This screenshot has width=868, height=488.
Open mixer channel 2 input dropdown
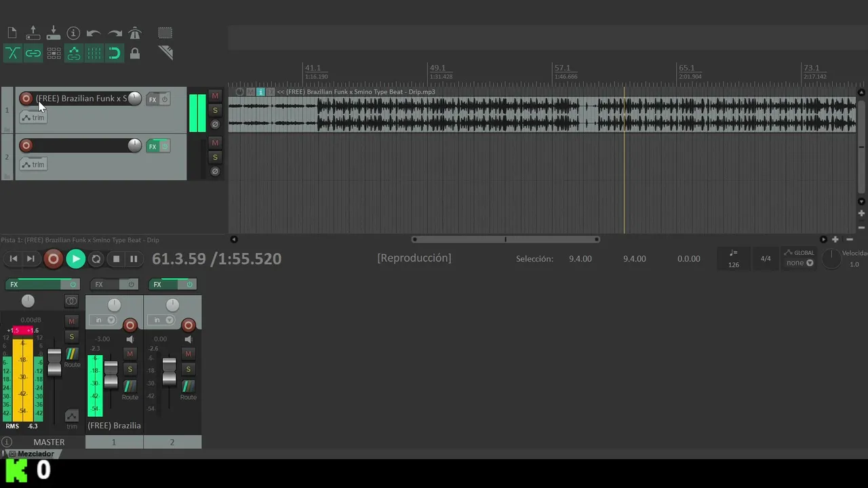[163, 320]
